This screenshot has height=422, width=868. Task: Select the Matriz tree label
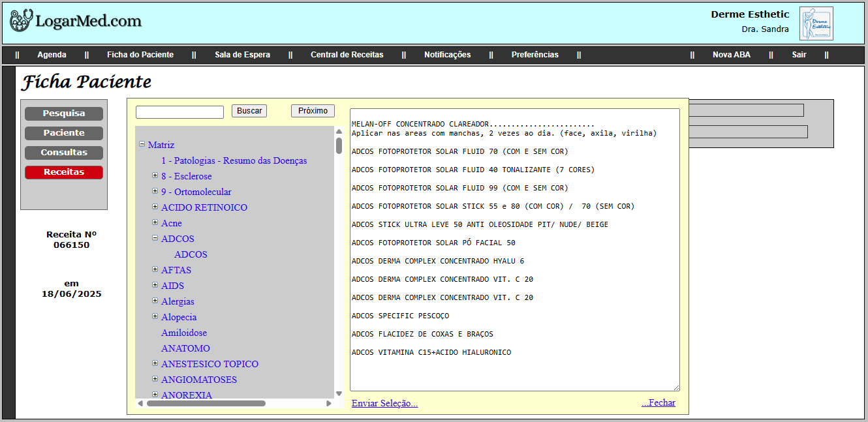point(161,145)
